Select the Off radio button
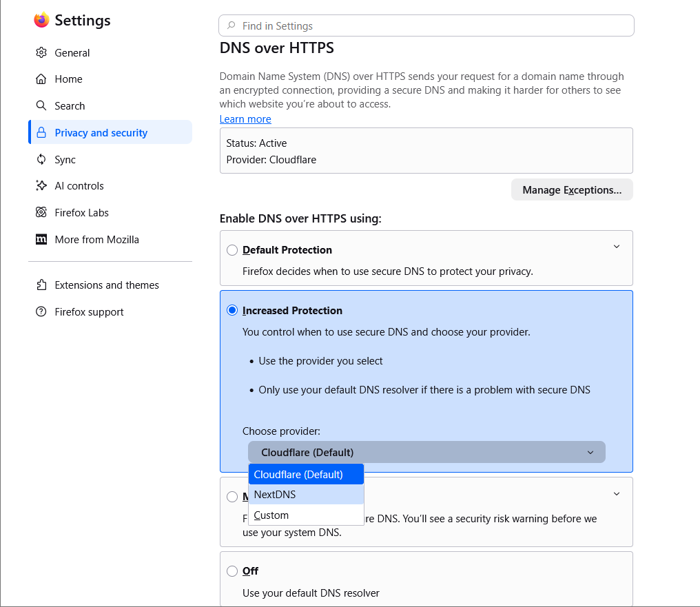The width and height of the screenshot is (700, 607). pyautogui.click(x=232, y=571)
